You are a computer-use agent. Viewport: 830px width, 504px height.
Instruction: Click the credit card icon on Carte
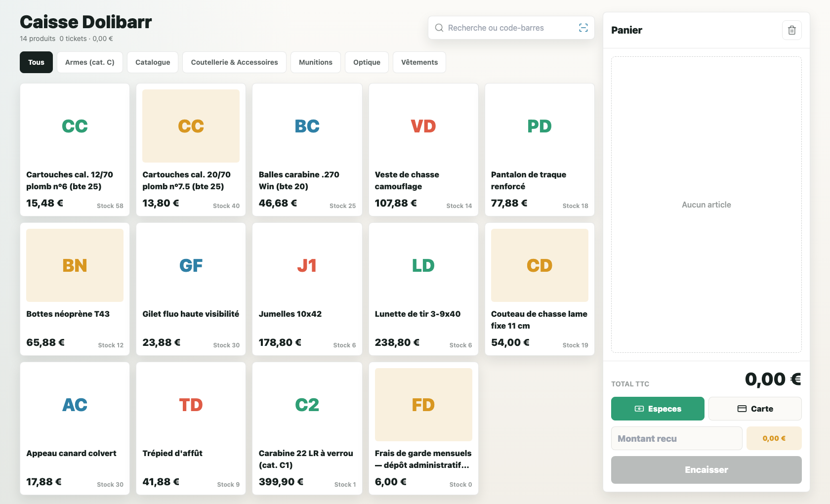[742, 409]
